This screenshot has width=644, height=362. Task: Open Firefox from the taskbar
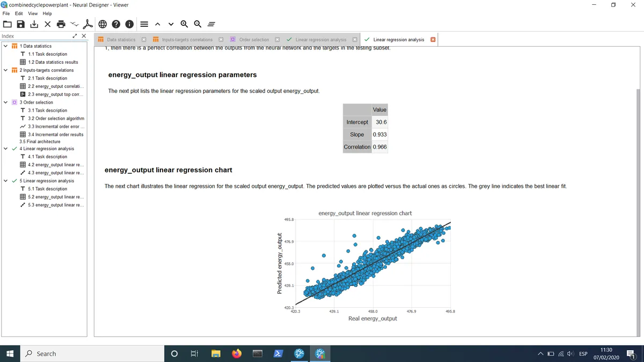pos(237,353)
